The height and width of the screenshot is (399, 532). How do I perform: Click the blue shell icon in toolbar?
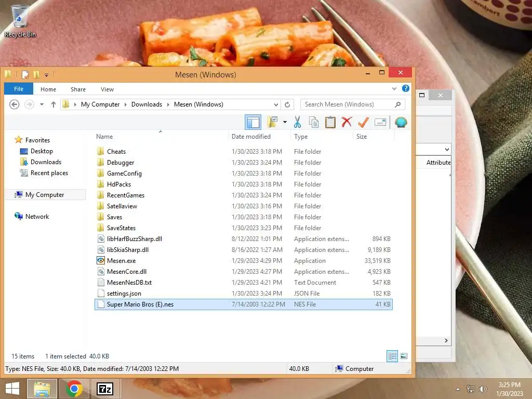[401, 122]
